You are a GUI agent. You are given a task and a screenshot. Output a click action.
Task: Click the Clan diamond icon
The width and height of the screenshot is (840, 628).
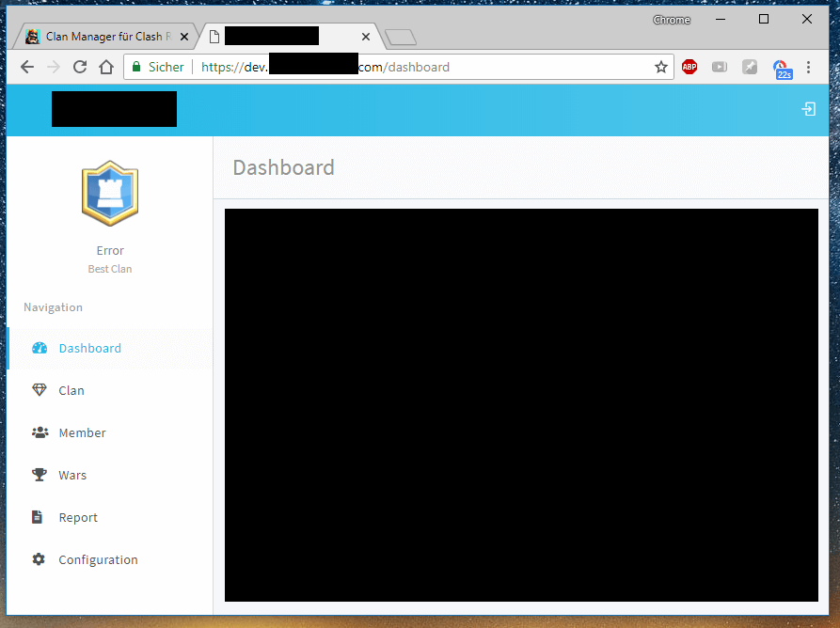39,390
